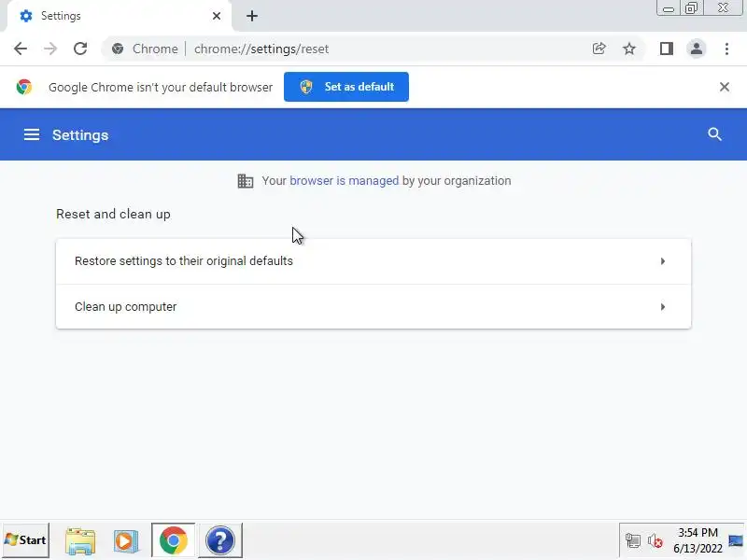
Task: Click the taskbar clock showing 3:54 PM
Action: click(698, 540)
